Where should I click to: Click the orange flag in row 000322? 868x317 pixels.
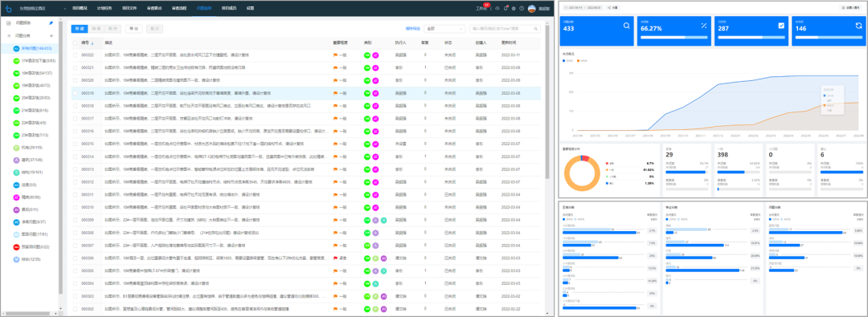click(x=335, y=55)
